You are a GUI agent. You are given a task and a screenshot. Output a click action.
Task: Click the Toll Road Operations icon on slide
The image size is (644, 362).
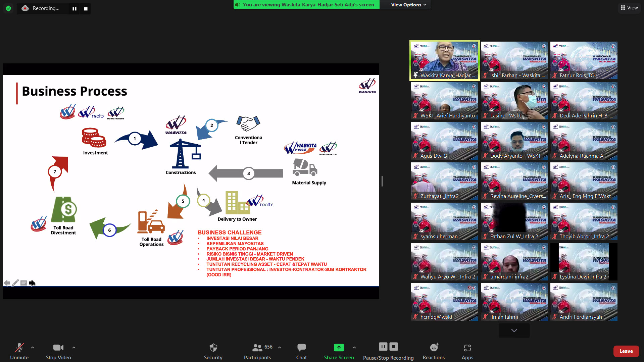[x=151, y=221]
